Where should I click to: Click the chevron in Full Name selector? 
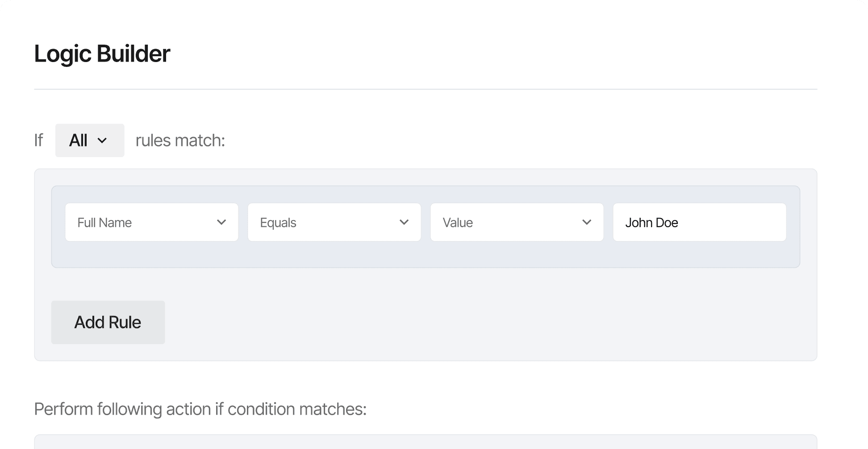pyautogui.click(x=221, y=222)
